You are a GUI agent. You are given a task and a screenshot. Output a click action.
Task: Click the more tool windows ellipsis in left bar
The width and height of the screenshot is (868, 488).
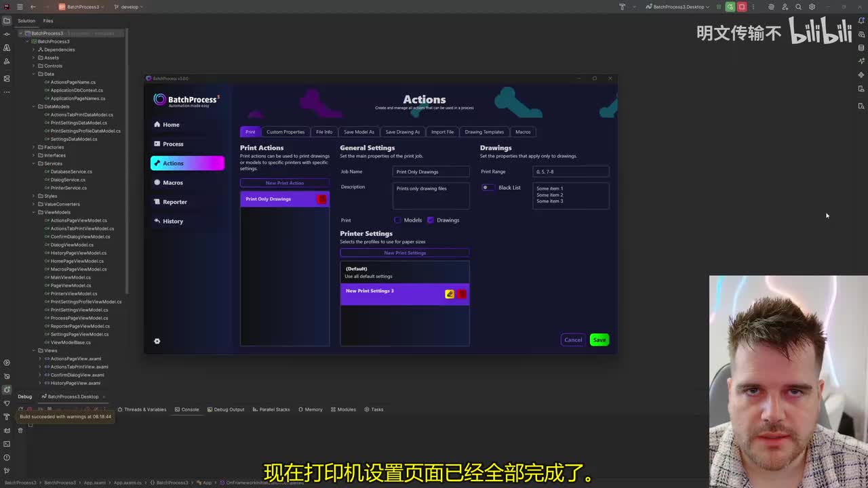coord(7,92)
